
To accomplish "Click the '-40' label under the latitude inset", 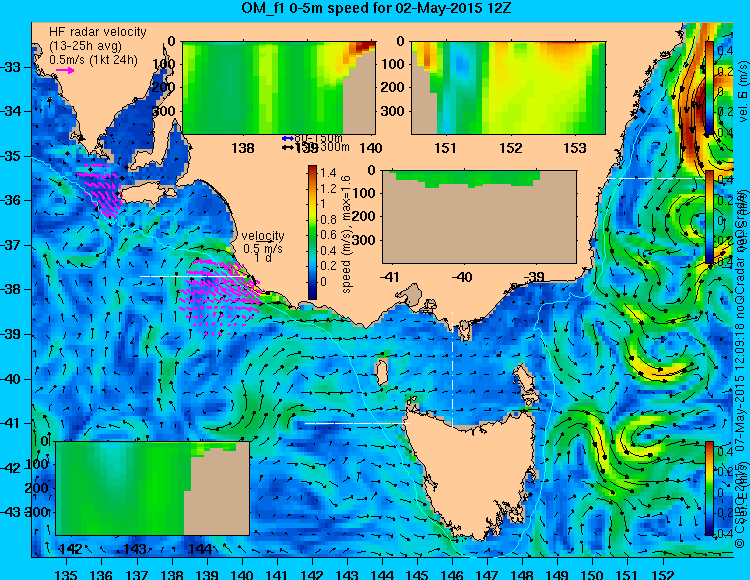I will click(x=462, y=277).
